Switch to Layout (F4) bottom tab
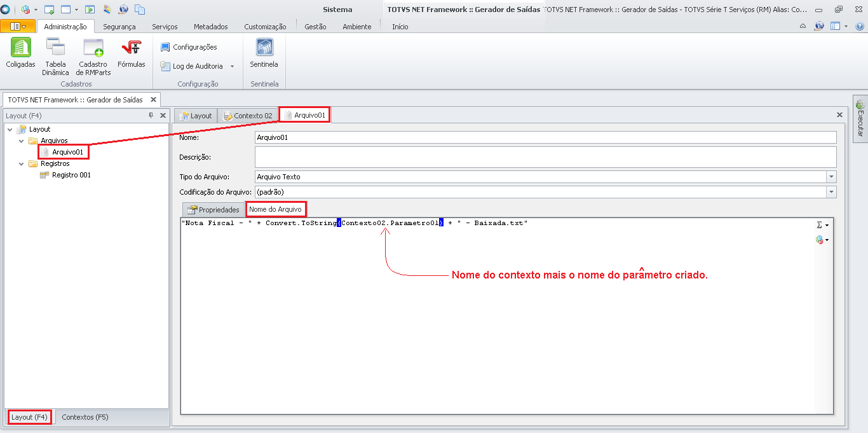Image resolution: width=868 pixels, height=433 pixels. click(29, 417)
